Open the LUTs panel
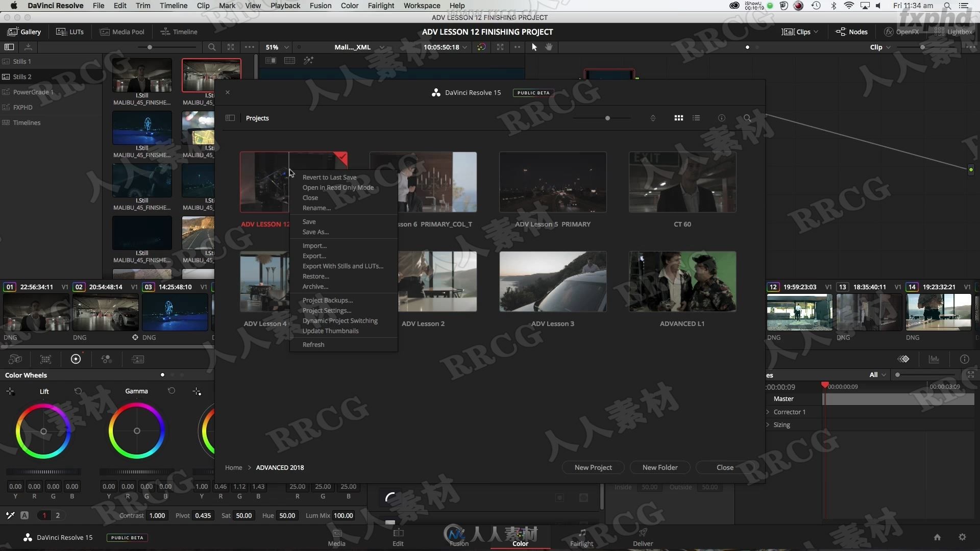 pos(70,32)
